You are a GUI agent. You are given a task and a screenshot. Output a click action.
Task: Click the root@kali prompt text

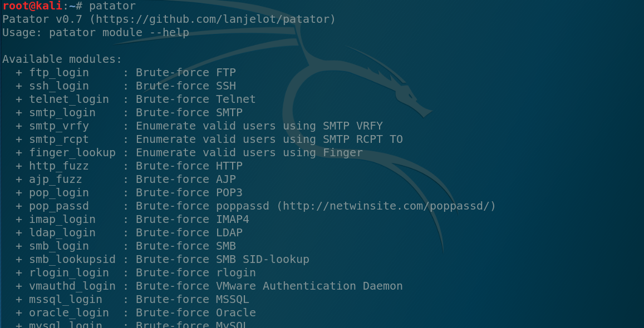[x=31, y=6]
